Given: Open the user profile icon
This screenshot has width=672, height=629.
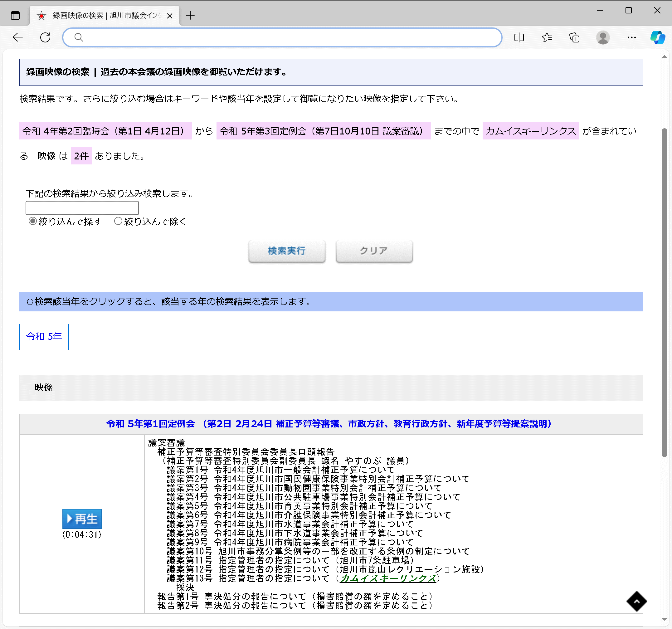Looking at the screenshot, I should [x=603, y=37].
